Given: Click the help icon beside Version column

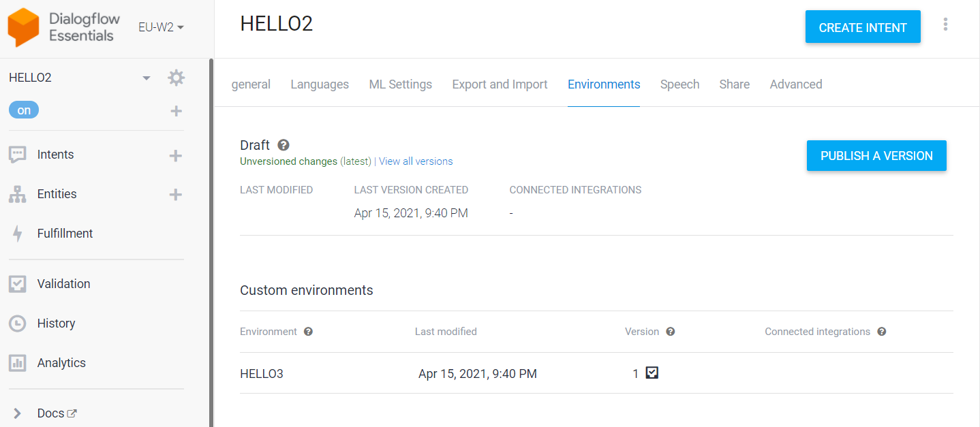Looking at the screenshot, I should click(x=670, y=332).
